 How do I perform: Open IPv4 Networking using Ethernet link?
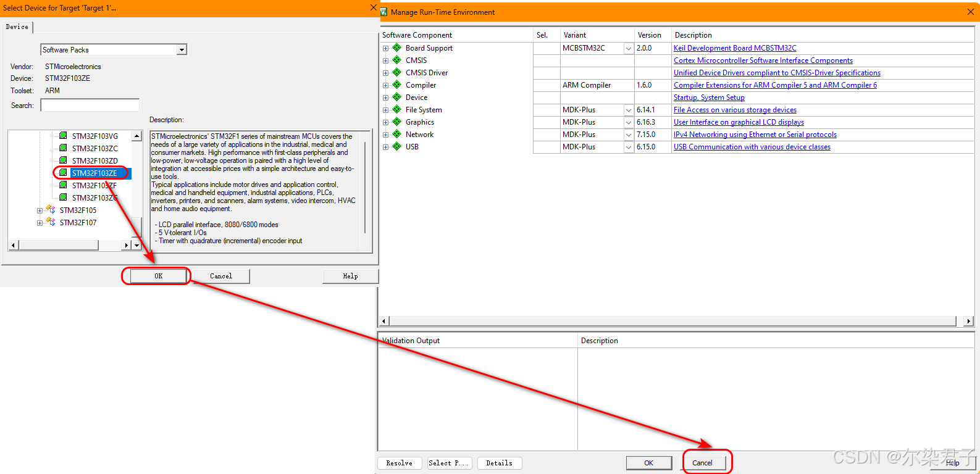[x=755, y=135]
